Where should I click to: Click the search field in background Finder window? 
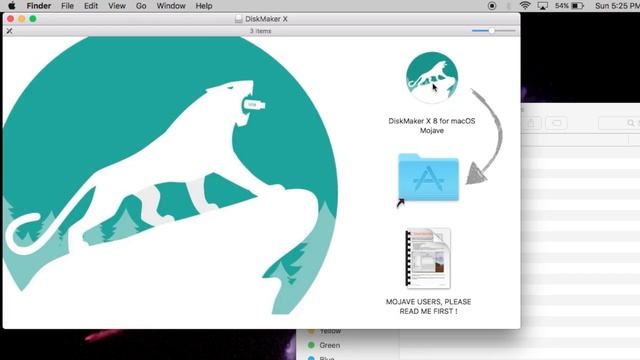click(x=619, y=123)
